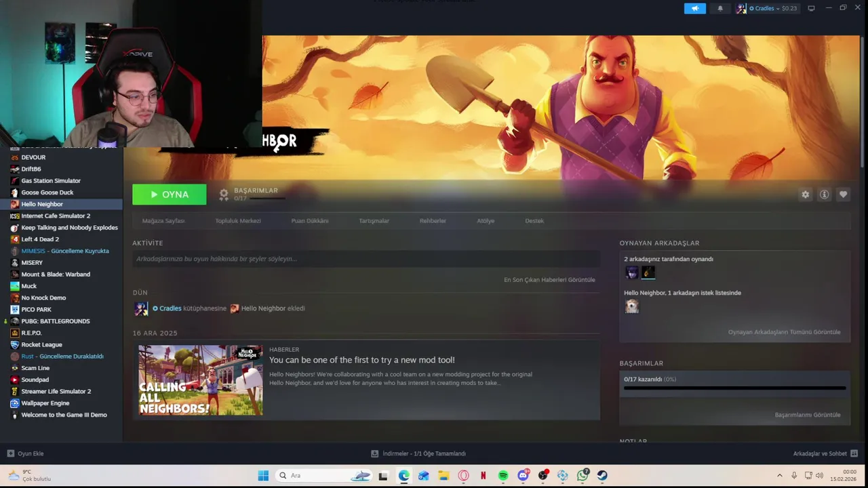
Task: Select Drift86 game icon in library
Action: [x=15, y=169]
